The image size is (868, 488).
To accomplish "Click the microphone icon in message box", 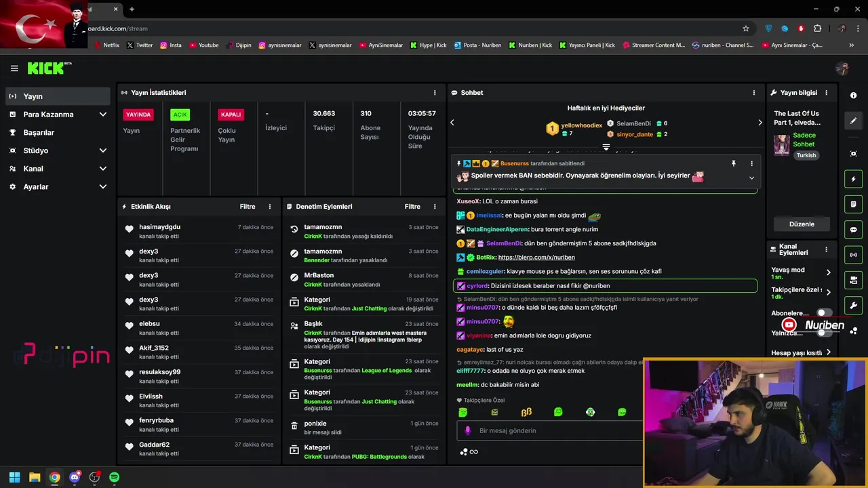I will coord(467,430).
